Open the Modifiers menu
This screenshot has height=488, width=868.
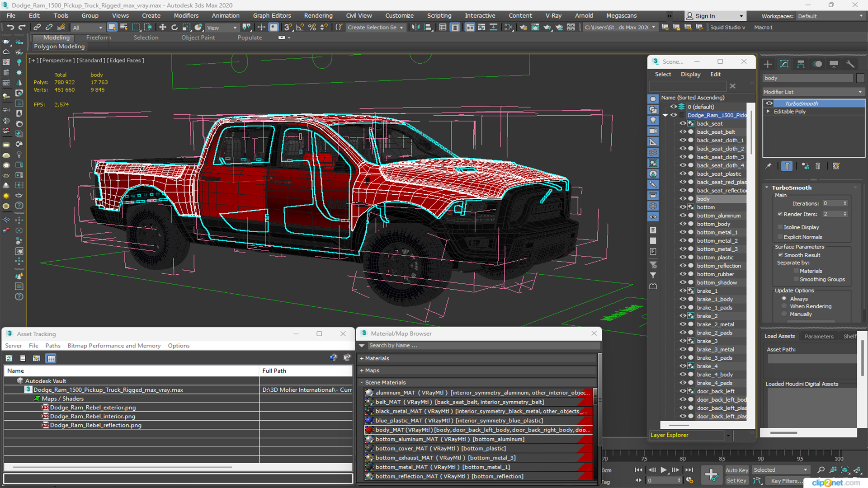click(x=186, y=15)
